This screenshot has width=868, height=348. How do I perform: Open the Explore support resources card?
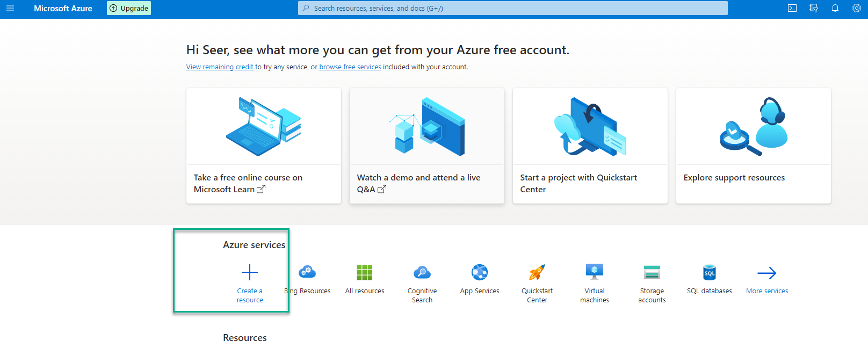pos(753,146)
